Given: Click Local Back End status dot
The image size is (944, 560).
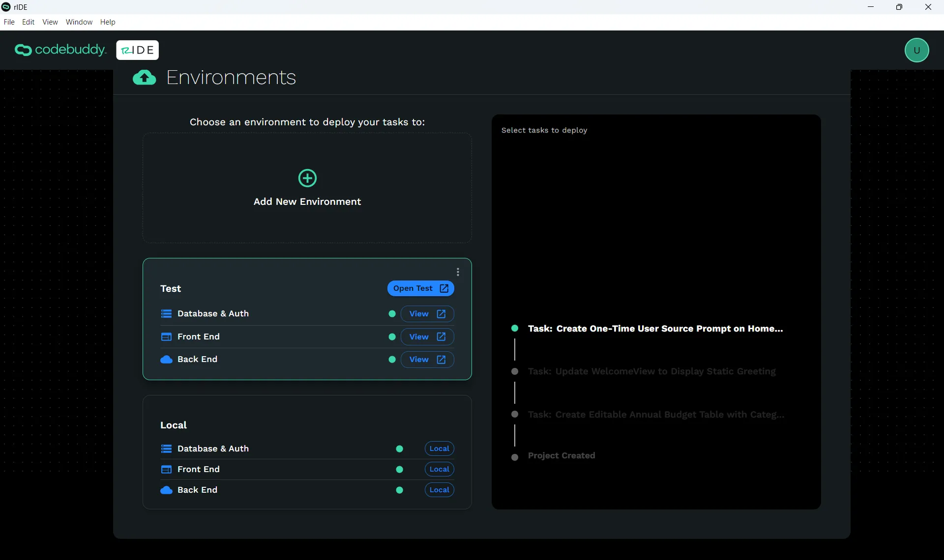Looking at the screenshot, I should click(x=399, y=490).
